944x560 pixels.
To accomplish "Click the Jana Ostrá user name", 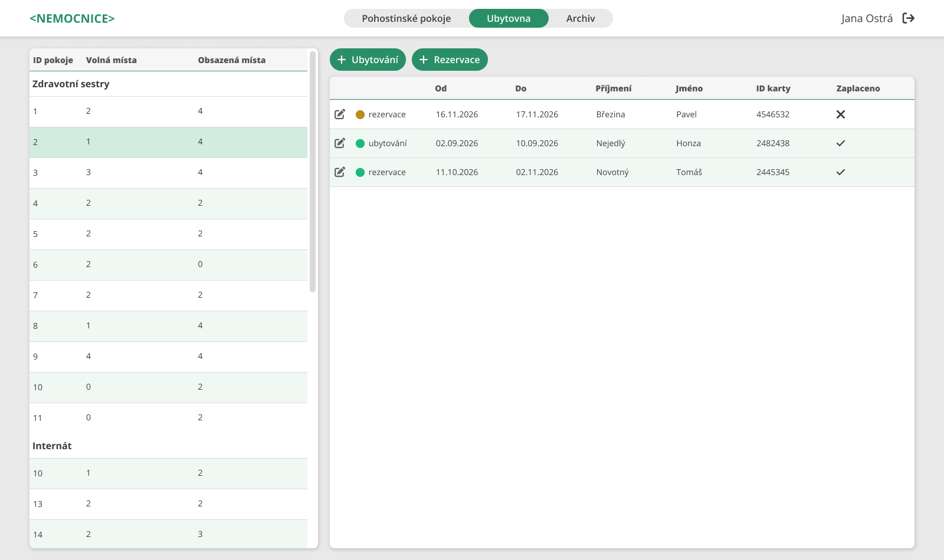I will (867, 18).
